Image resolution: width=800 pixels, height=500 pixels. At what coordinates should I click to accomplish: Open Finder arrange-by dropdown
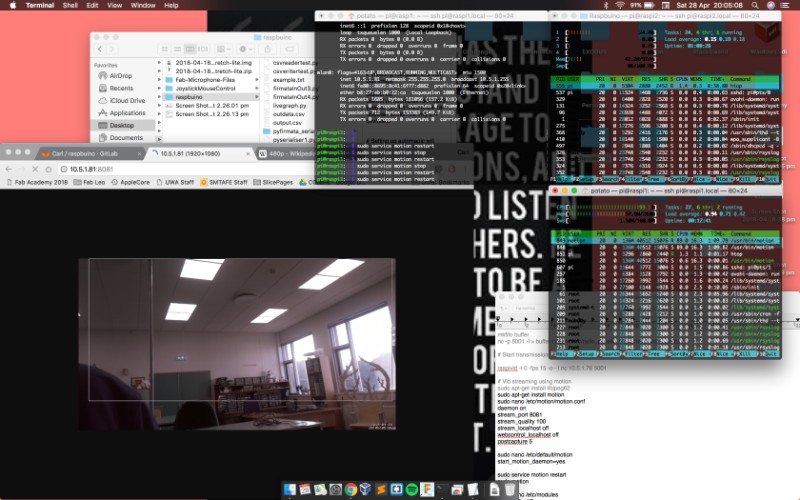[x=223, y=49]
